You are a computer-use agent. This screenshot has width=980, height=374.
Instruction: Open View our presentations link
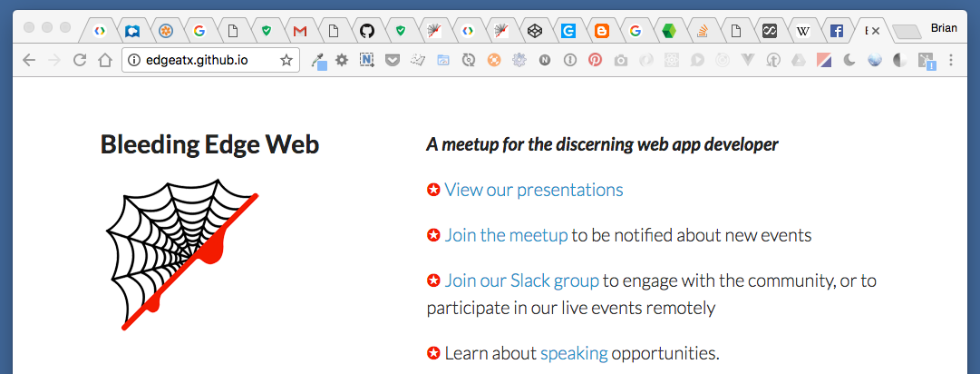click(534, 190)
